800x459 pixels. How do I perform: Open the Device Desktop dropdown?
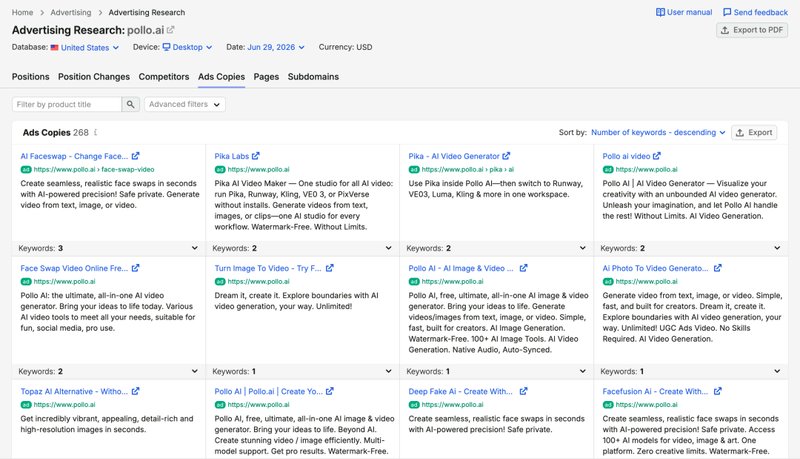point(187,47)
